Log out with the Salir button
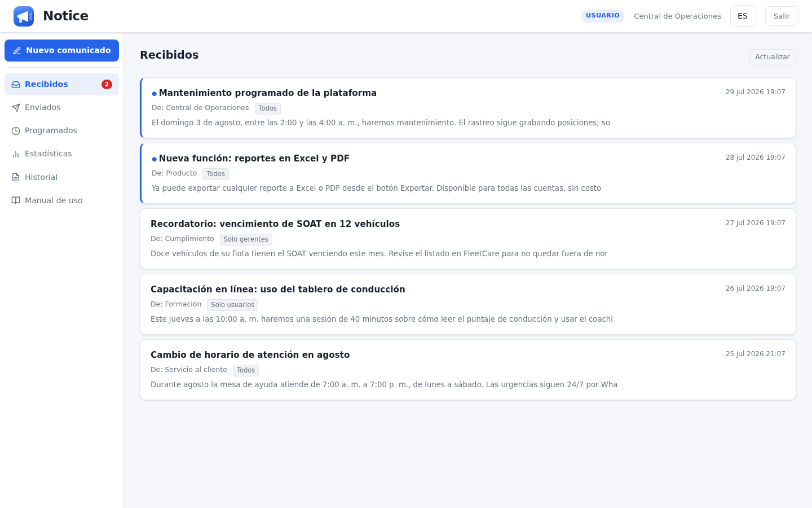The width and height of the screenshot is (812, 508). (782, 16)
